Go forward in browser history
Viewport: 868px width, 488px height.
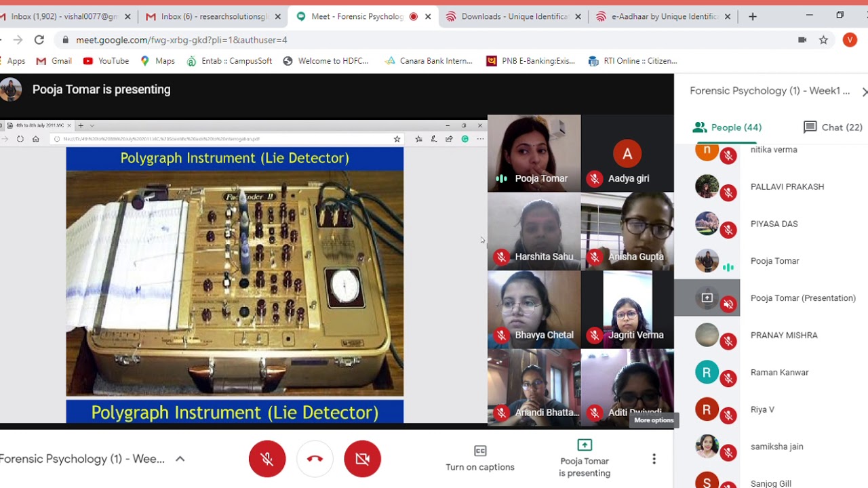[x=18, y=40]
